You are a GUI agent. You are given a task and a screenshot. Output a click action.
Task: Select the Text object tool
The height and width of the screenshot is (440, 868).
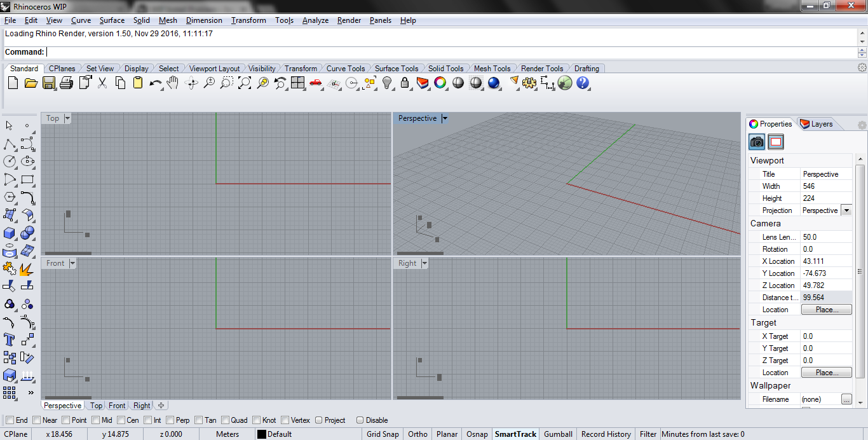(10, 339)
